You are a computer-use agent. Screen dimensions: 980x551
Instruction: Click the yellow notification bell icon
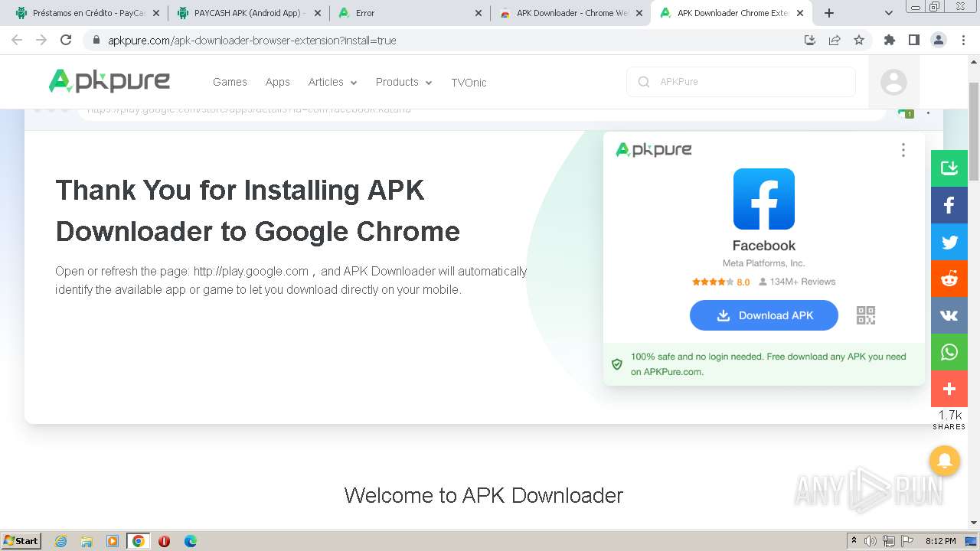pyautogui.click(x=945, y=461)
